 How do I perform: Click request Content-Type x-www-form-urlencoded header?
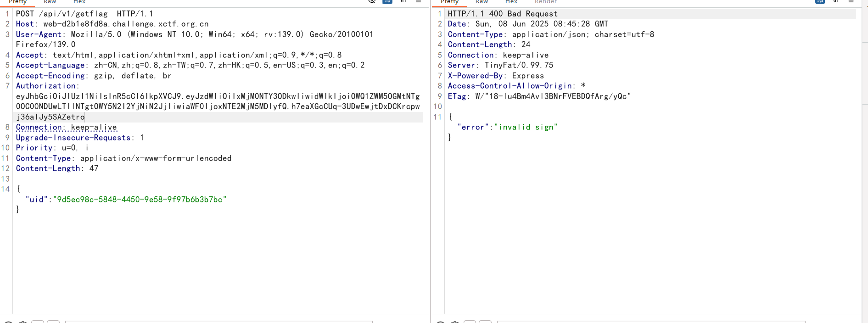[x=123, y=158]
